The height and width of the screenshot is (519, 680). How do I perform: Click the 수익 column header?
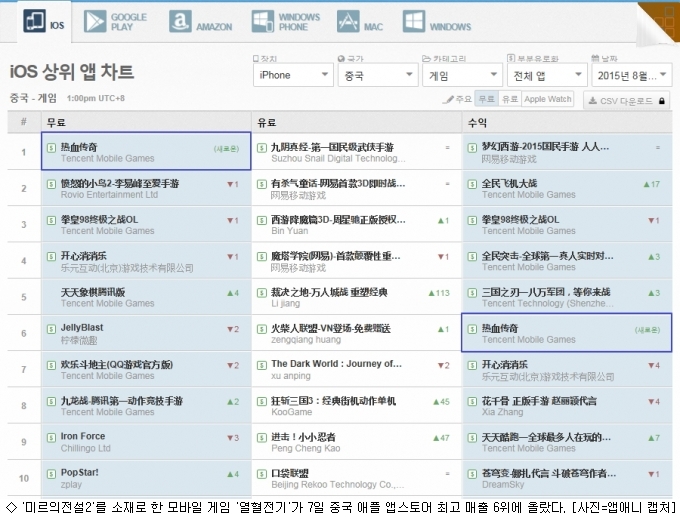click(567, 123)
